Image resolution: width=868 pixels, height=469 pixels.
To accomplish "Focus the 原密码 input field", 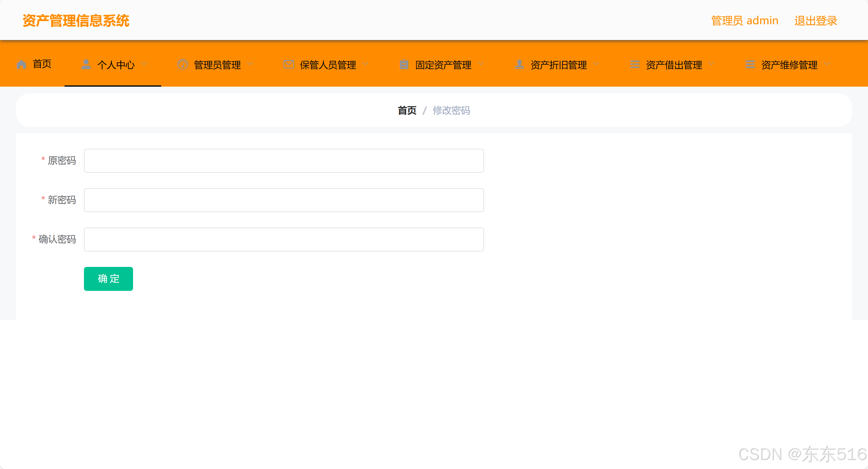I will [284, 161].
